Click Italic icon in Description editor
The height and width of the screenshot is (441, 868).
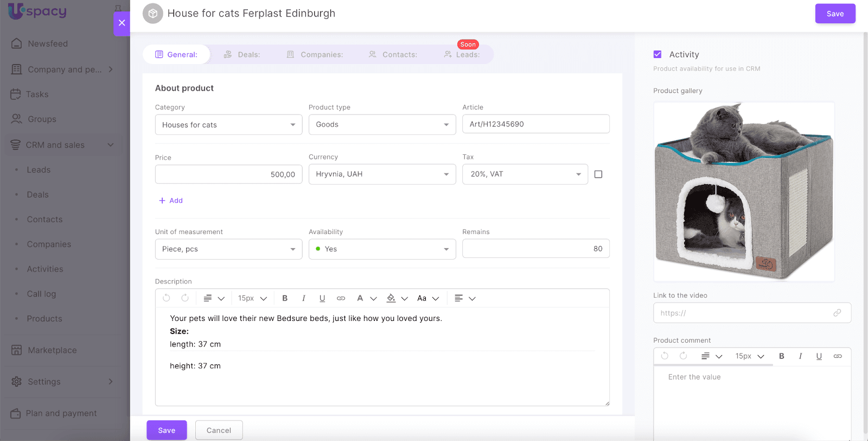303,298
